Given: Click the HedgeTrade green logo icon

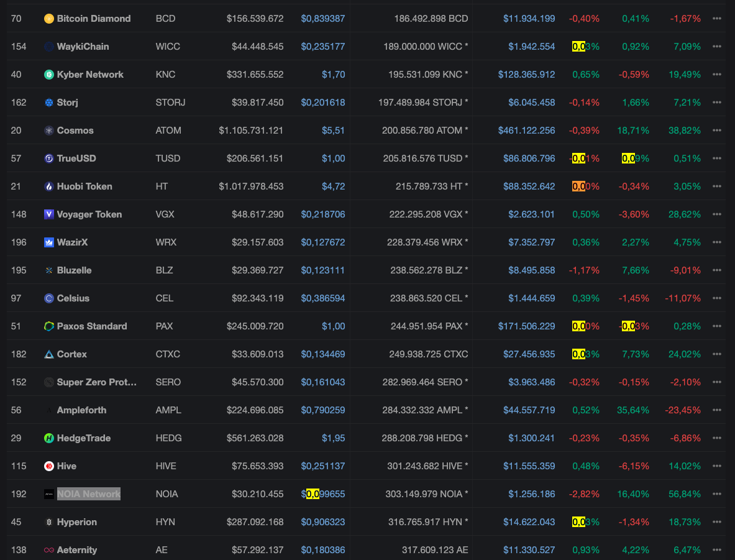Looking at the screenshot, I should [x=49, y=438].
